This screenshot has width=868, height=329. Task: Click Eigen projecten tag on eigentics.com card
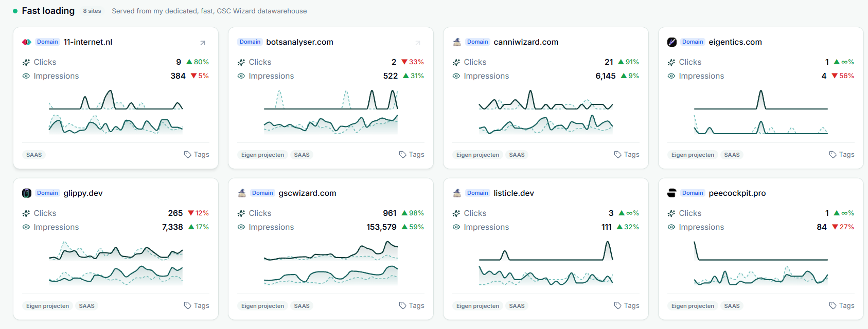point(693,155)
